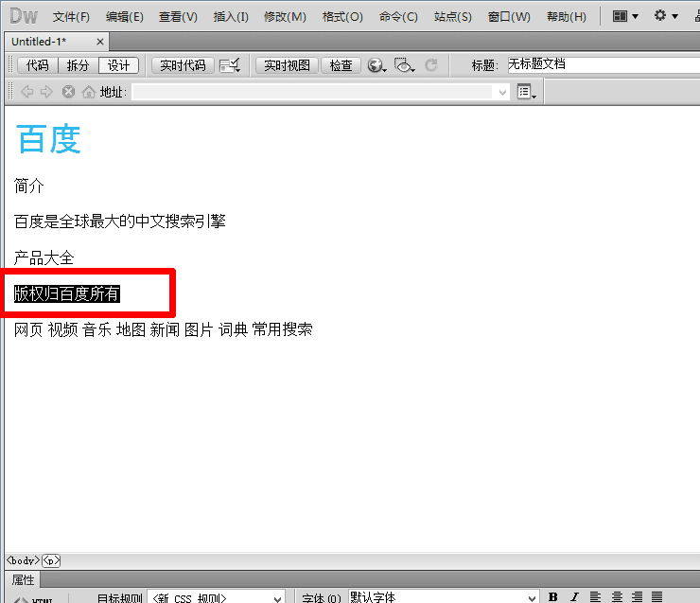Toggle 实时视图 live view
Image resolution: width=700 pixels, height=603 pixels.
coord(287,65)
